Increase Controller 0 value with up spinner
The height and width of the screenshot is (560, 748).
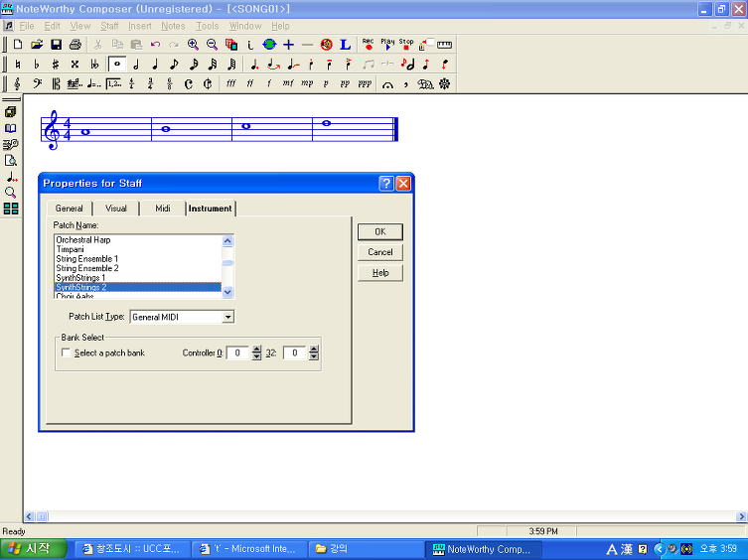256,350
